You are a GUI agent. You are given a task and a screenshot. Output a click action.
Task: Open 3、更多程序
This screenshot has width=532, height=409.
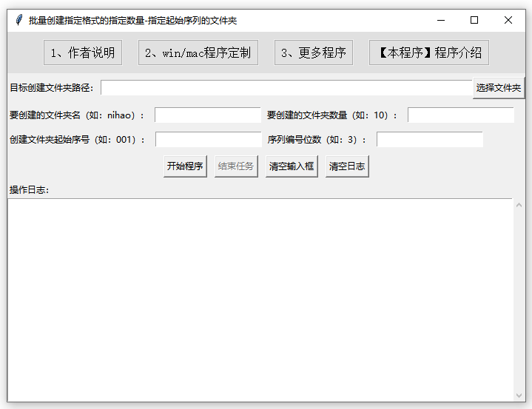tap(314, 53)
